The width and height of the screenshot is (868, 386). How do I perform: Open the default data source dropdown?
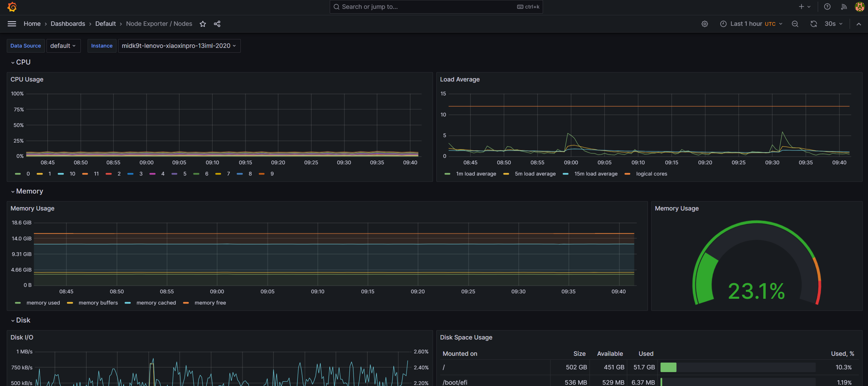point(63,46)
